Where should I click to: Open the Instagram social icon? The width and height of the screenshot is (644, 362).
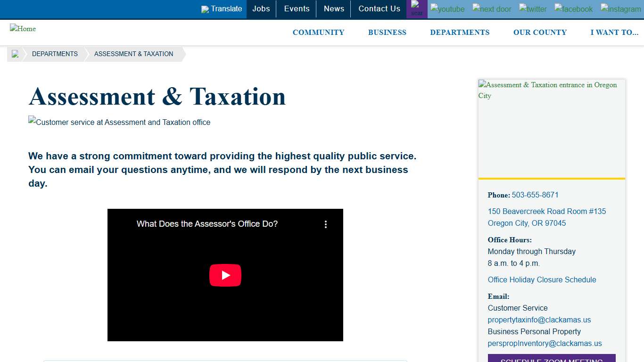click(x=620, y=8)
